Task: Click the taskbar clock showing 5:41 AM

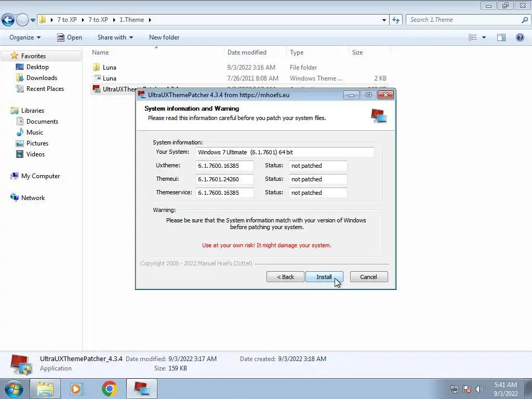Action: [506, 389]
